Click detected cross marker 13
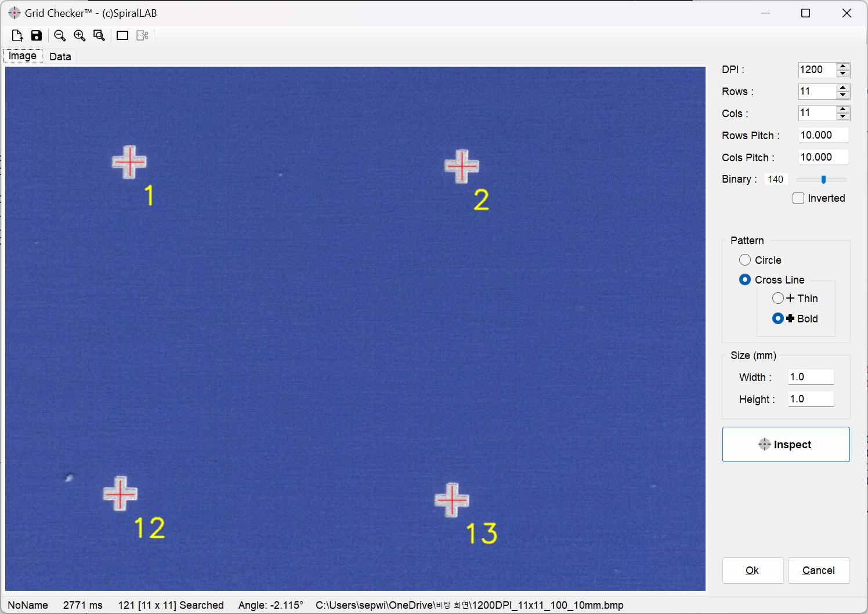The width and height of the screenshot is (868, 614). point(452,500)
